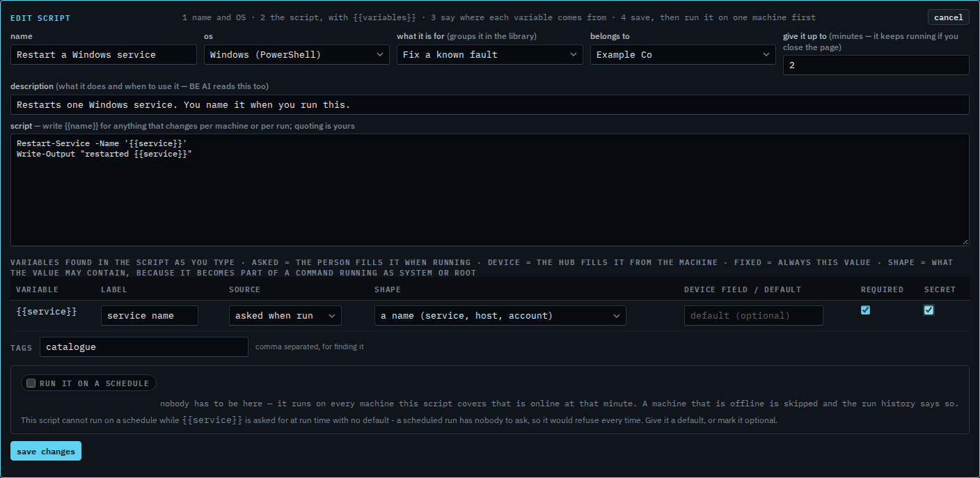Click the TAGS label

coord(22,347)
